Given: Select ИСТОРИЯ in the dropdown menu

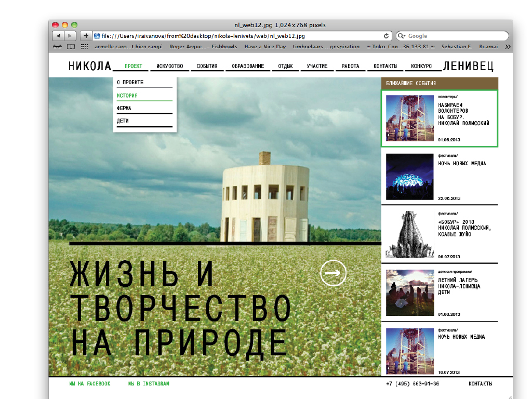Looking at the screenshot, I should point(127,96).
